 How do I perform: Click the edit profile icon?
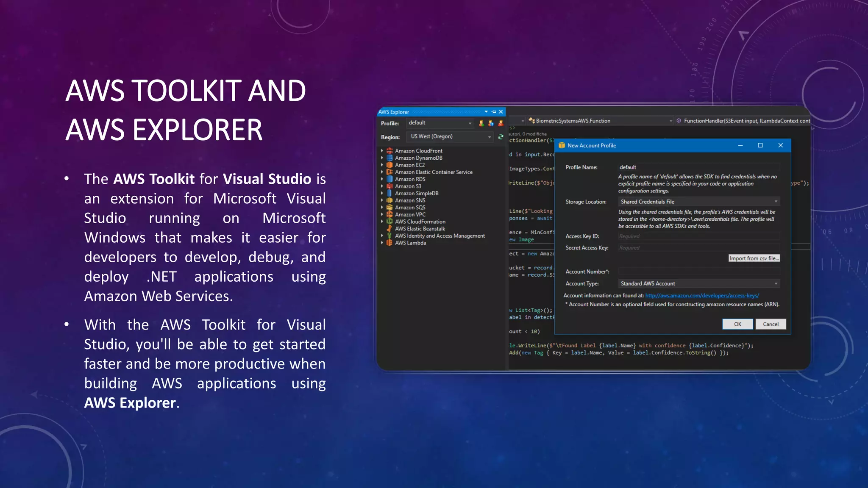(x=491, y=123)
